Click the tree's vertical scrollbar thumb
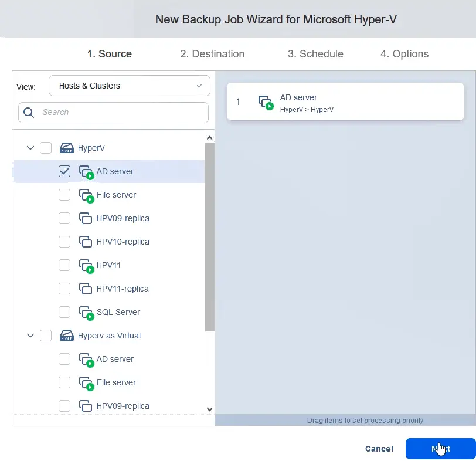476x471 pixels. (x=209, y=237)
